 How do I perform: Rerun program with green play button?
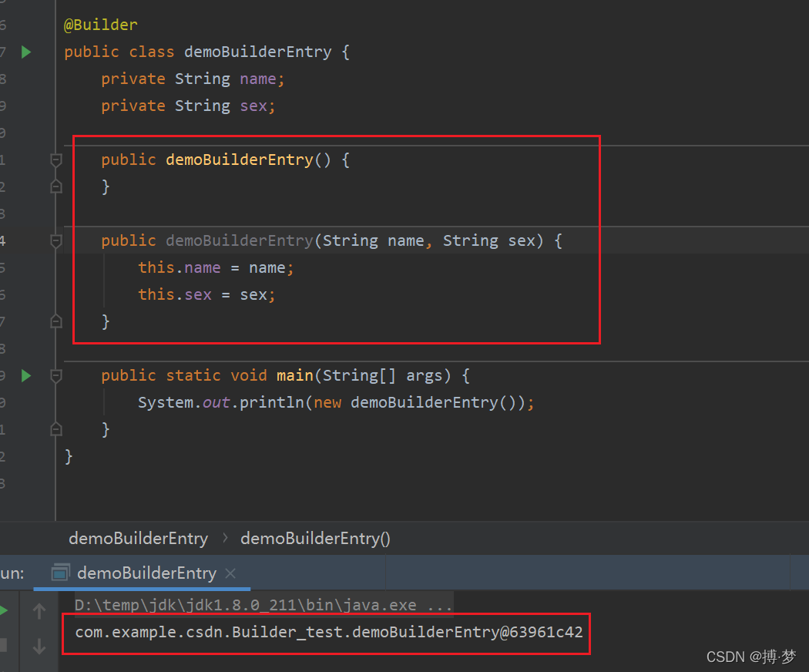tap(3, 611)
